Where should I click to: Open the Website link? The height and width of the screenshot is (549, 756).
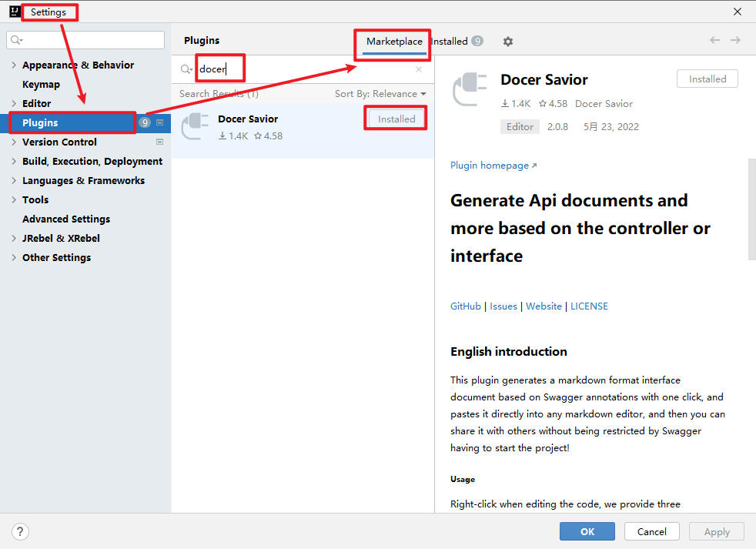pyautogui.click(x=544, y=306)
